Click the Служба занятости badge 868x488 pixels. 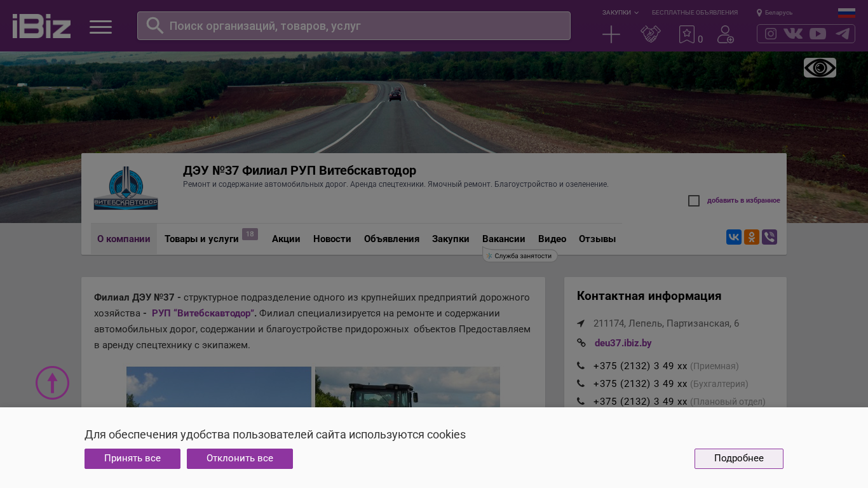coord(520,255)
